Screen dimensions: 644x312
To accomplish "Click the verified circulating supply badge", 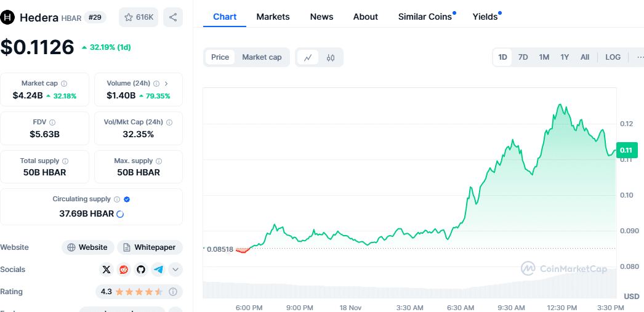I will point(127,199).
